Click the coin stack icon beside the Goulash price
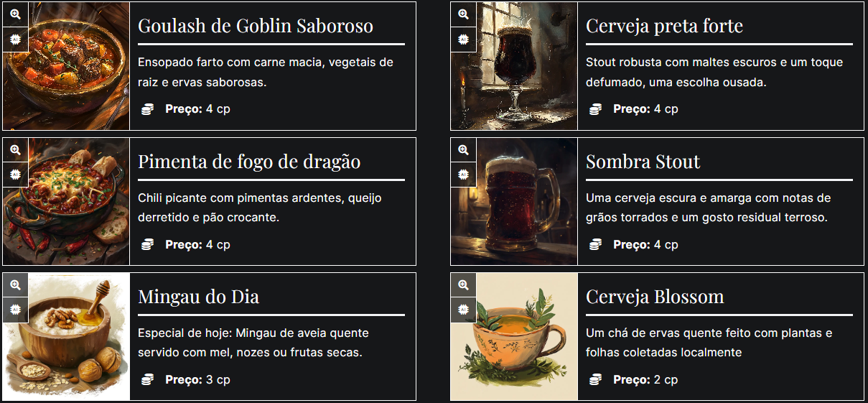Image resolution: width=868 pixels, height=403 pixels. (x=147, y=109)
